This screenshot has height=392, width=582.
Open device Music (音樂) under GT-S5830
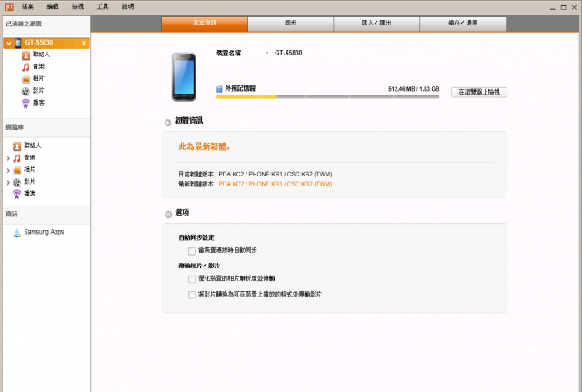click(25, 67)
